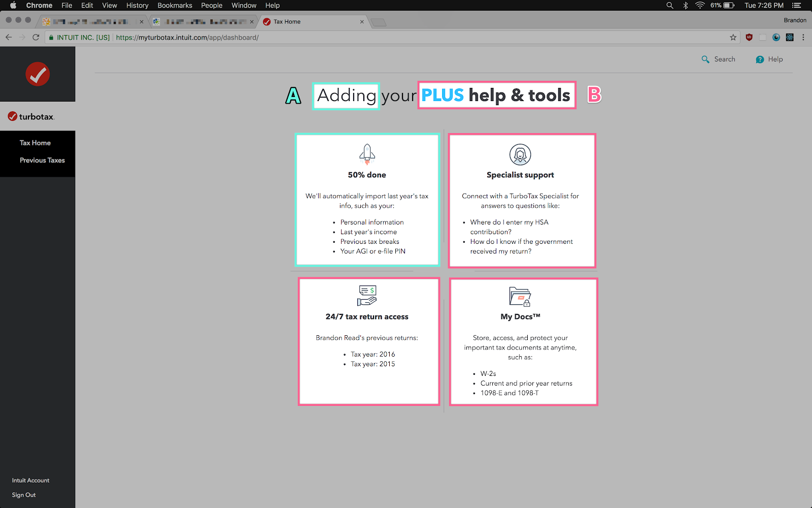Click the turbotax wordmark in the sidebar
The height and width of the screenshot is (508, 812).
31,116
